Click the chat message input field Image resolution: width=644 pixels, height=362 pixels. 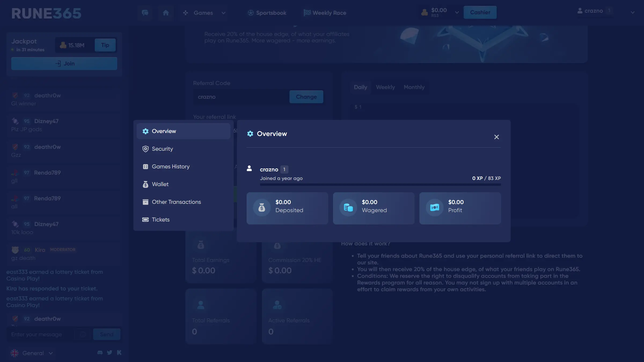(x=40, y=334)
